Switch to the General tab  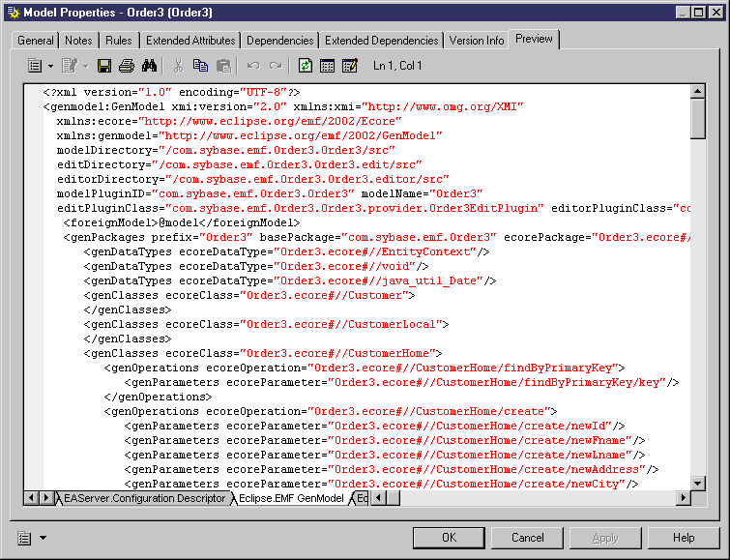pos(36,41)
